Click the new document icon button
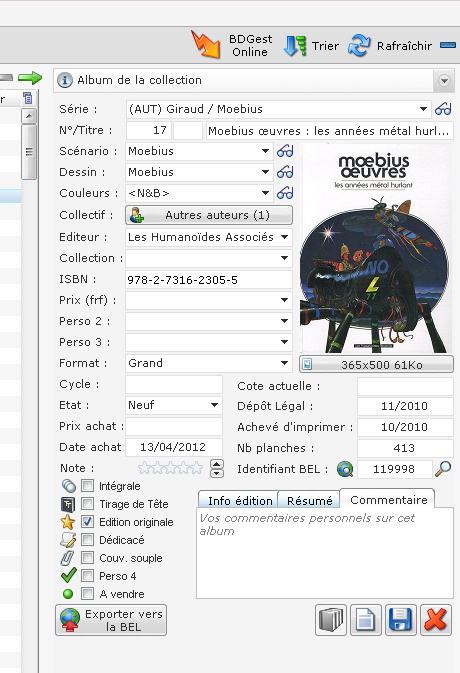The height and width of the screenshot is (673, 460). 366,620
